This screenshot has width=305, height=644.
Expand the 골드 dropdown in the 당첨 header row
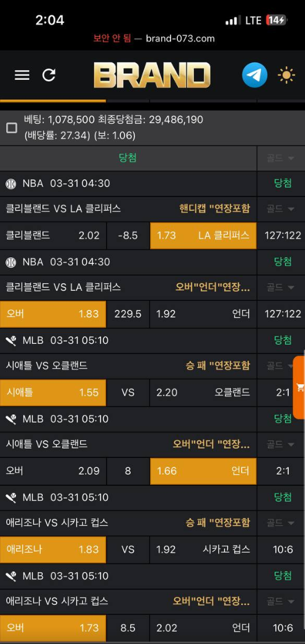coord(281,158)
